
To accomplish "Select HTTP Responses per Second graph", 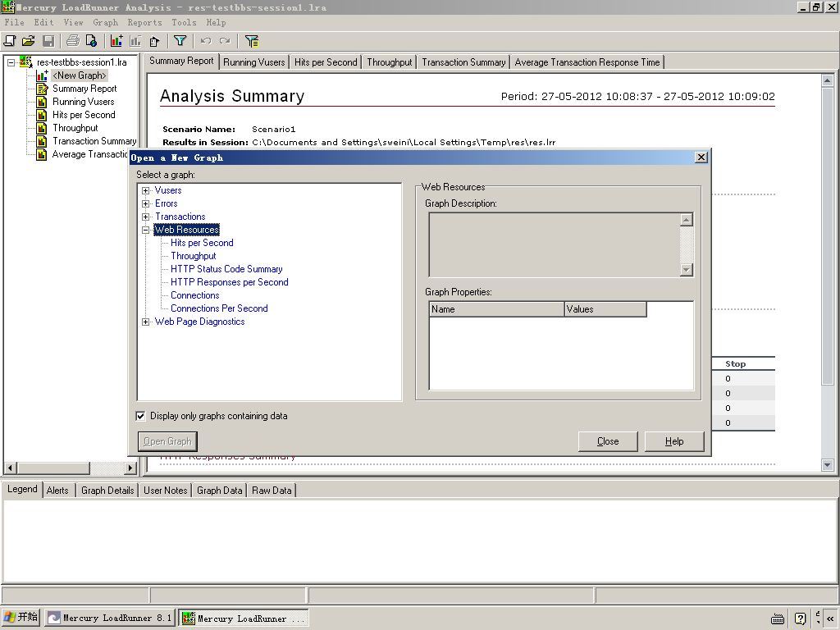I will [x=230, y=282].
